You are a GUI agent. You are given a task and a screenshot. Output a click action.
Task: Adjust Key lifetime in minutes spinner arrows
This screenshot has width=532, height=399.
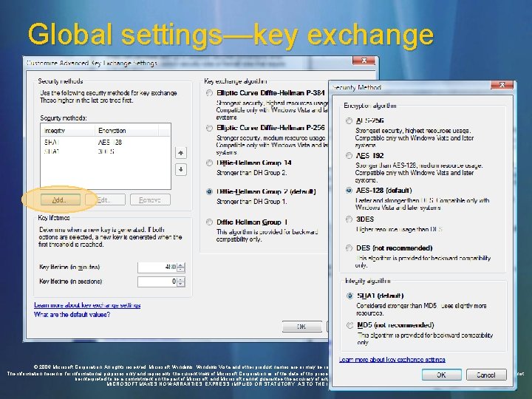[x=181, y=267]
